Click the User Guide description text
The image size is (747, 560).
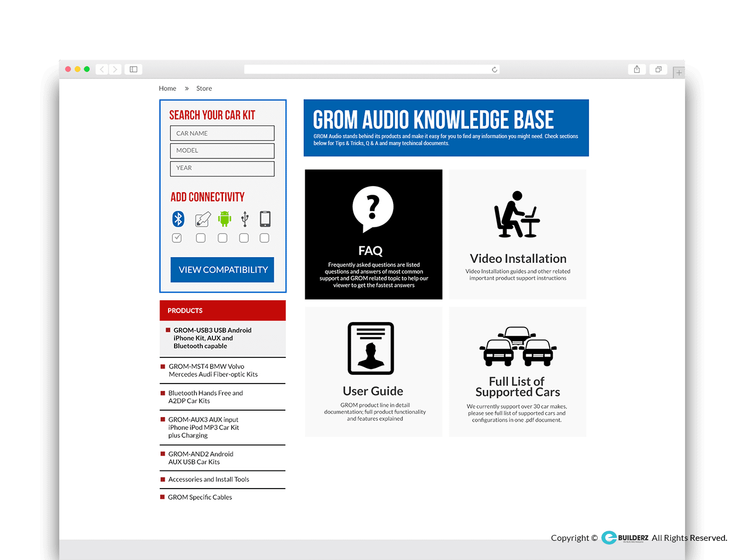[x=375, y=412]
